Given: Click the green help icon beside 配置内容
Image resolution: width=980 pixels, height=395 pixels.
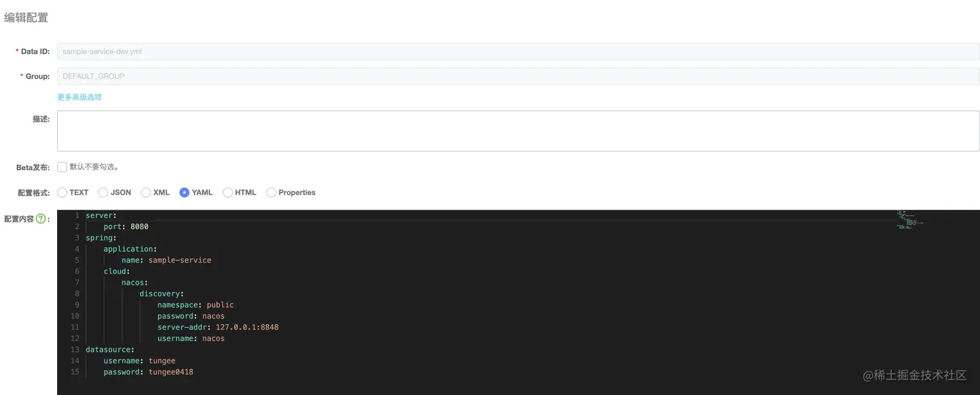Looking at the screenshot, I should (x=41, y=219).
